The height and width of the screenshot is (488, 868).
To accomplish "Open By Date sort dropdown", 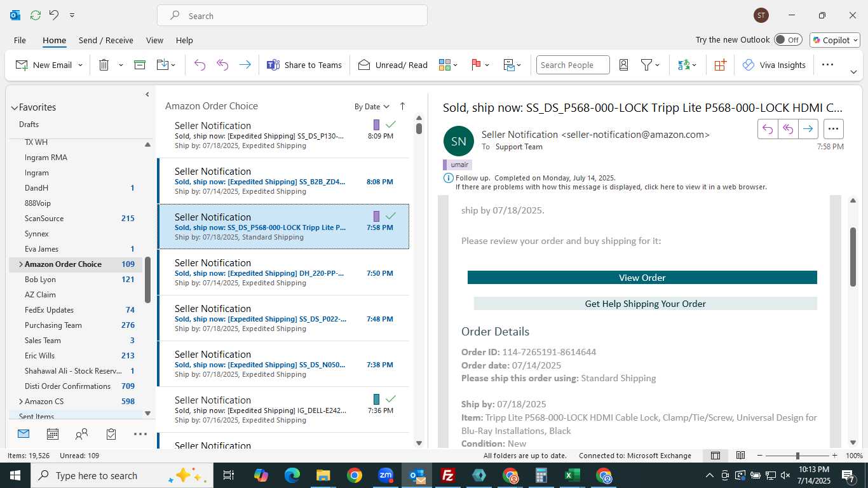I will [x=372, y=107].
